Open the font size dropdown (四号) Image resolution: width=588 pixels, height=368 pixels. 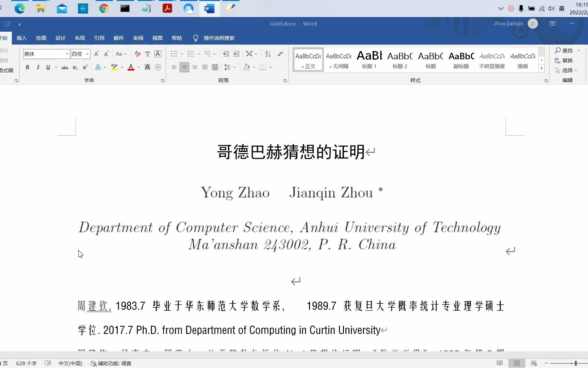(87, 54)
